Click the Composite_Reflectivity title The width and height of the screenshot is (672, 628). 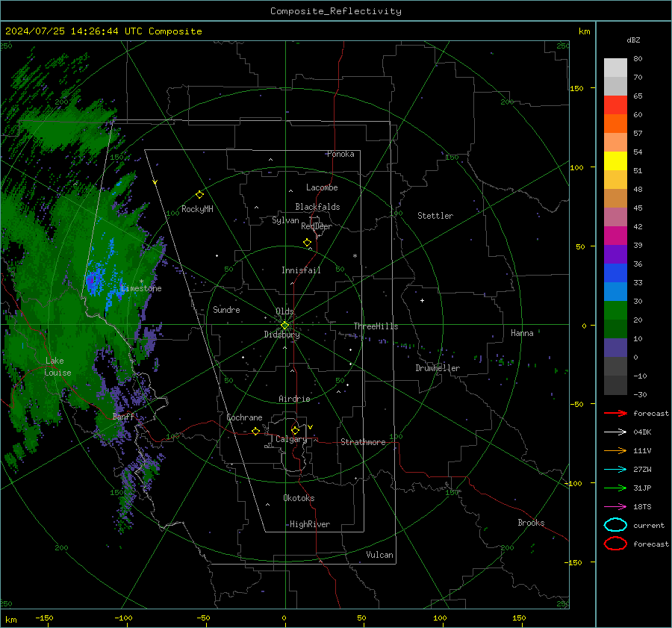coord(336,11)
